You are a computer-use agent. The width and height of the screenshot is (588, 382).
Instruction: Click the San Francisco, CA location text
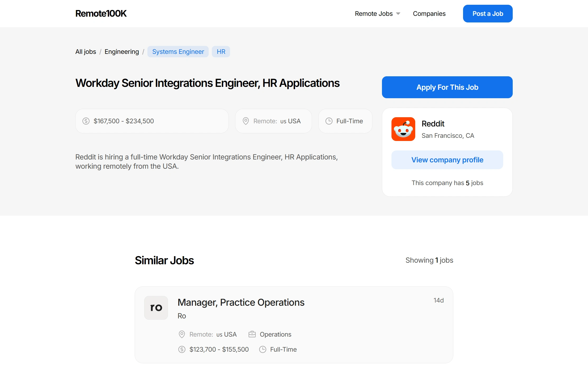(448, 135)
